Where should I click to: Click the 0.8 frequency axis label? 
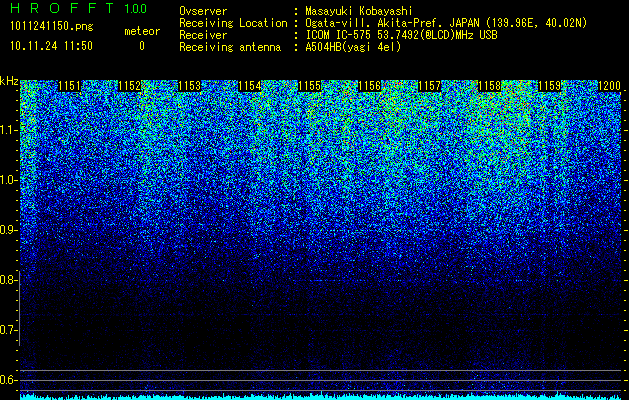point(8,280)
